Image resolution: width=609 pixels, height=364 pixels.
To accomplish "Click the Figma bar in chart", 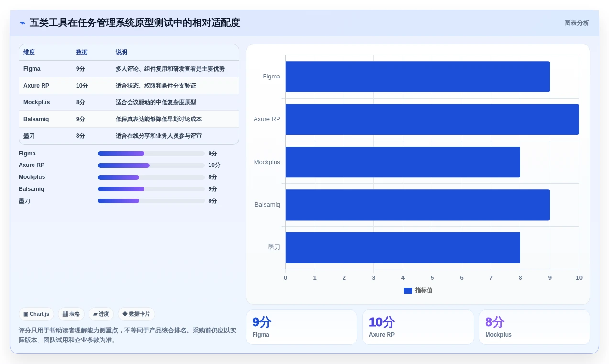I will 418,77.
